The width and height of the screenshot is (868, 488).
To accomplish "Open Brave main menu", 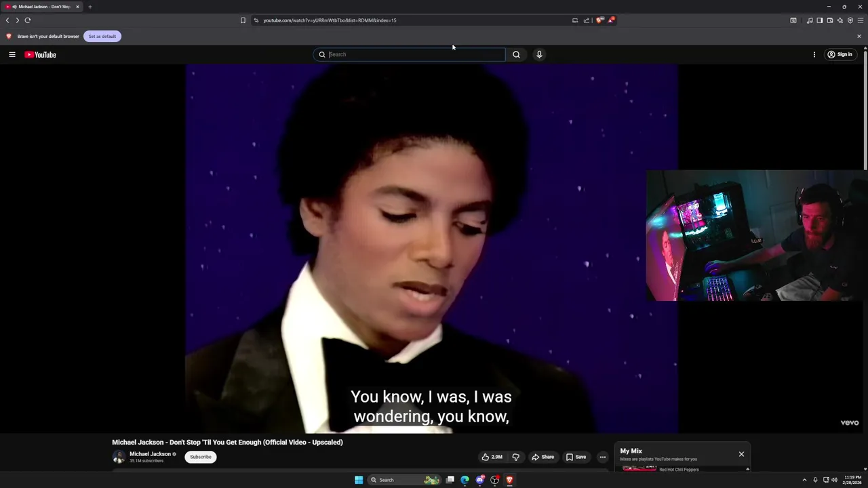I will [861, 20].
